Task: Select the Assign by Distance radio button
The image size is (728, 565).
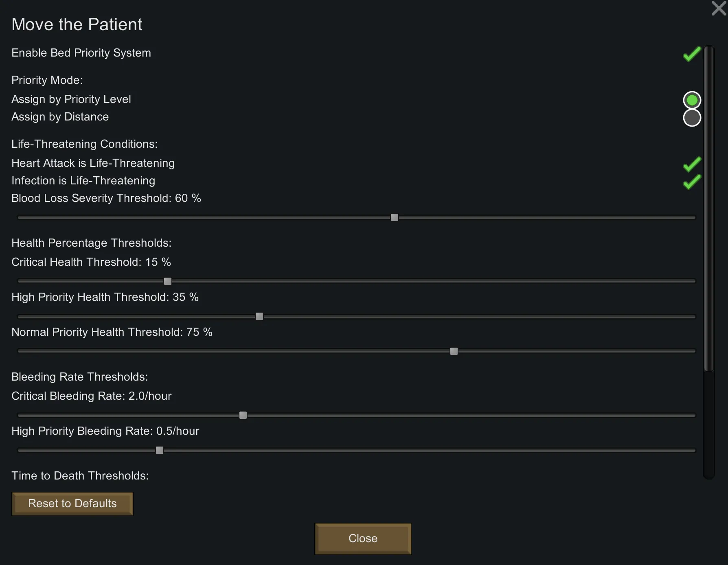Action: (x=692, y=118)
